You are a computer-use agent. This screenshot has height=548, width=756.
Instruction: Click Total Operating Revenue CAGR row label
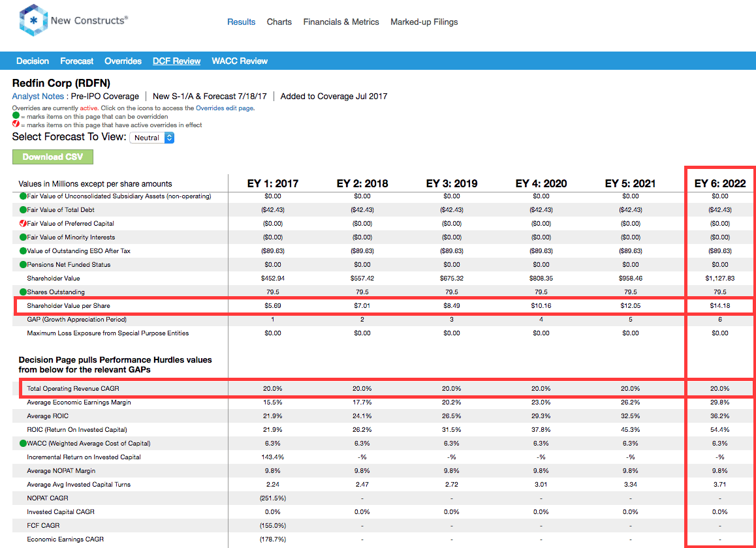73,388
